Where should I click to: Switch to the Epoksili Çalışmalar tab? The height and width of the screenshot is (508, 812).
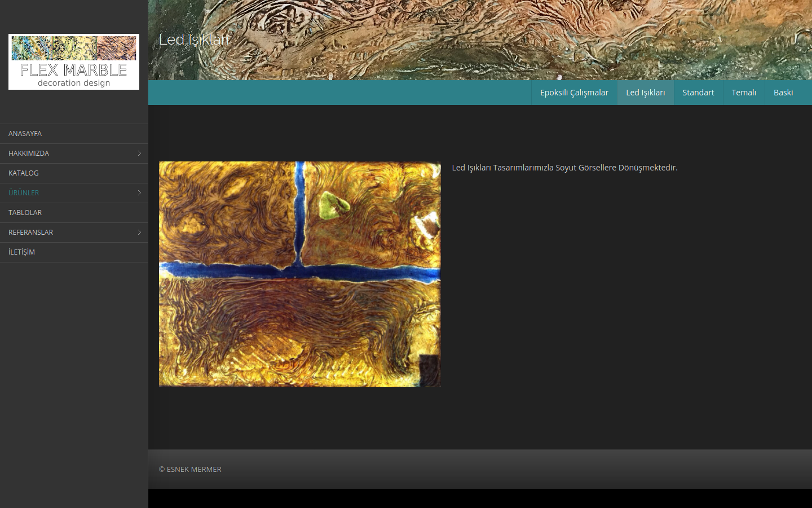pos(574,93)
